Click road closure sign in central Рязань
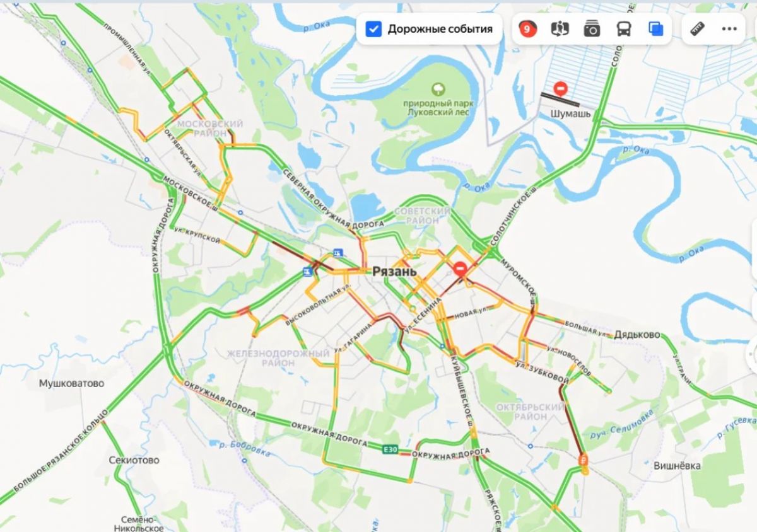This screenshot has width=757, height=532. [461, 269]
